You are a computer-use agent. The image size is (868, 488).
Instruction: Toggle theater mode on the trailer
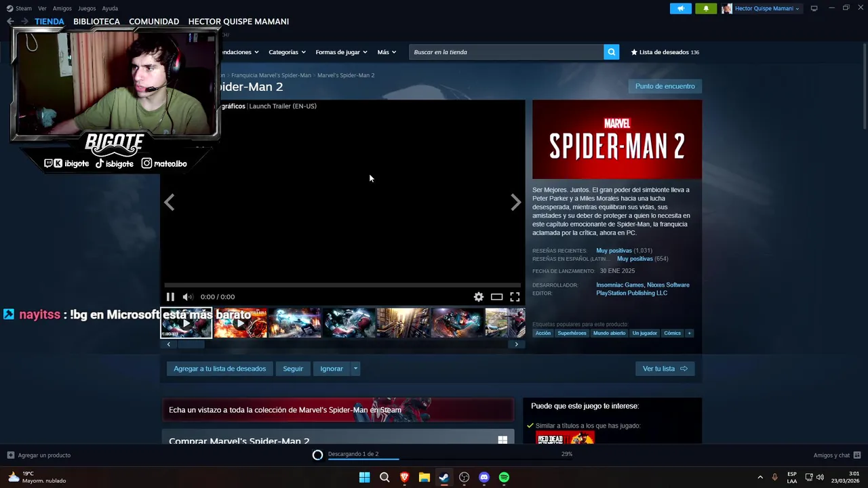496,297
